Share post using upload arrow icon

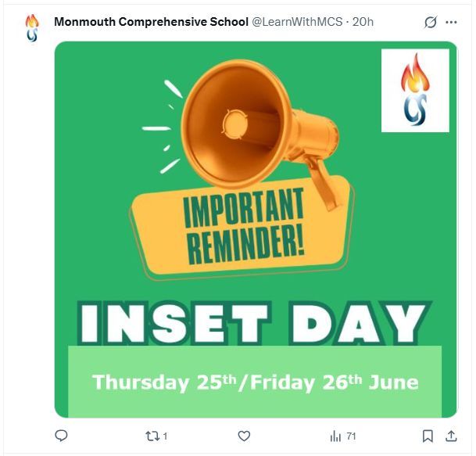coord(451,436)
